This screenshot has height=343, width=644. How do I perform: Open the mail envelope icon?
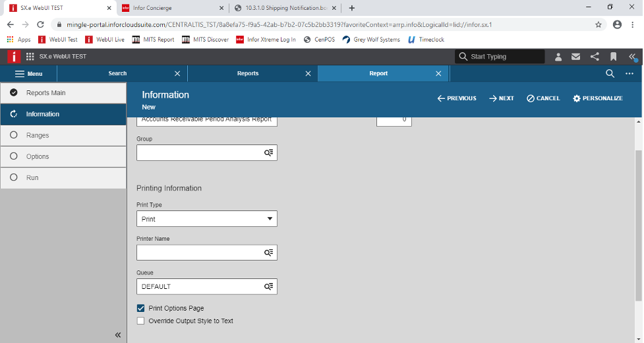coord(576,57)
